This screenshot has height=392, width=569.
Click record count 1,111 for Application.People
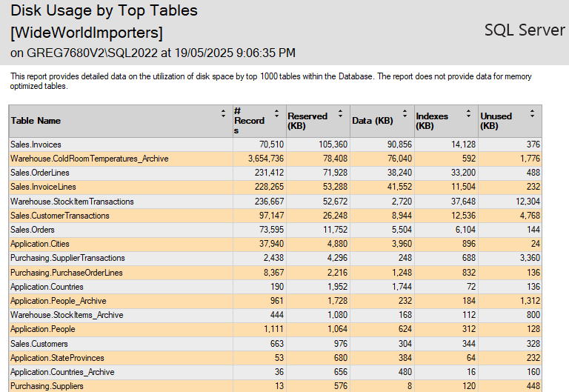click(x=273, y=329)
